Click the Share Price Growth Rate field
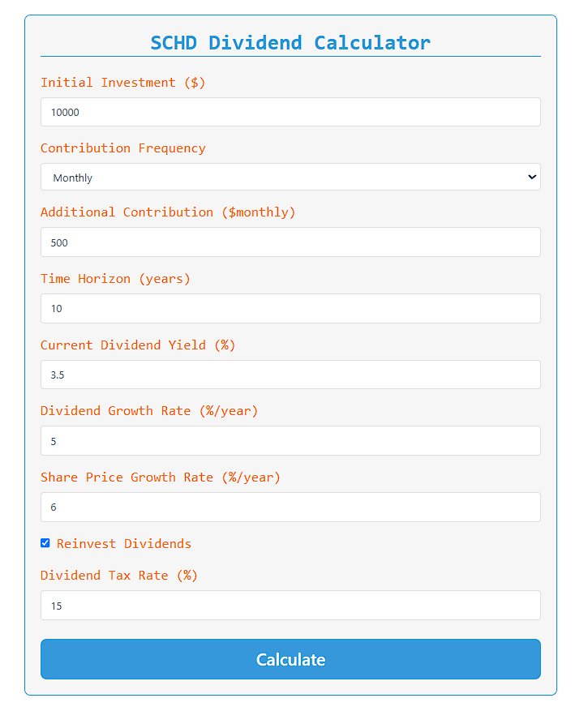Viewport: 588px width, 711px height. click(290, 507)
